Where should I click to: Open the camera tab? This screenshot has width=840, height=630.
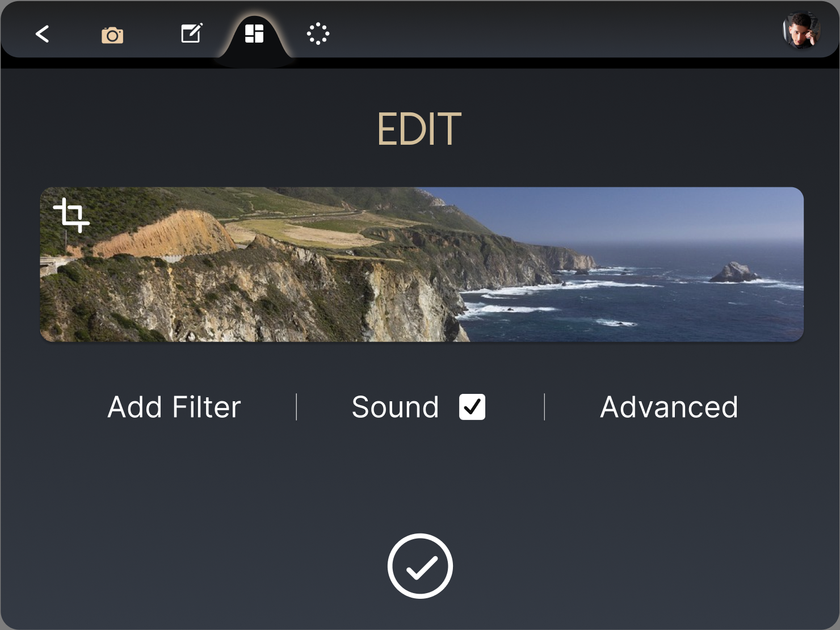[x=112, y=35]
